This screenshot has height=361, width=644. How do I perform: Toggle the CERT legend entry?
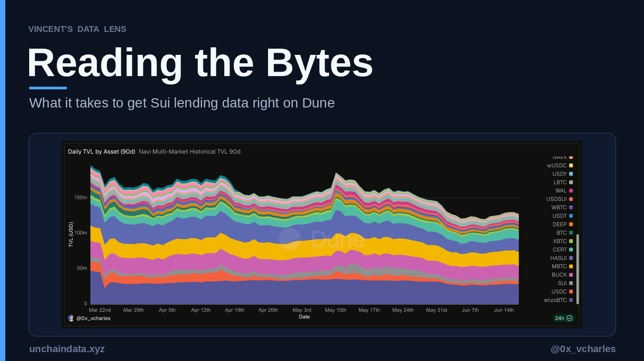click(563, 250)
